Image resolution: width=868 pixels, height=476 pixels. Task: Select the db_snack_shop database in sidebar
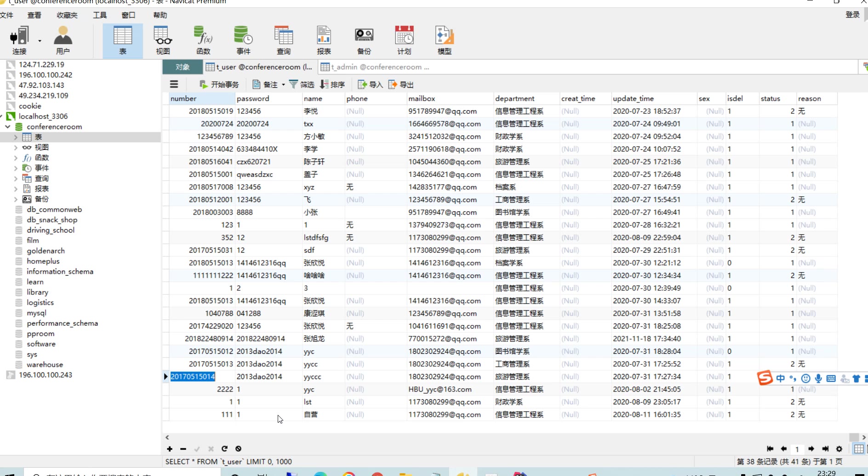click(x=52, y=220)
